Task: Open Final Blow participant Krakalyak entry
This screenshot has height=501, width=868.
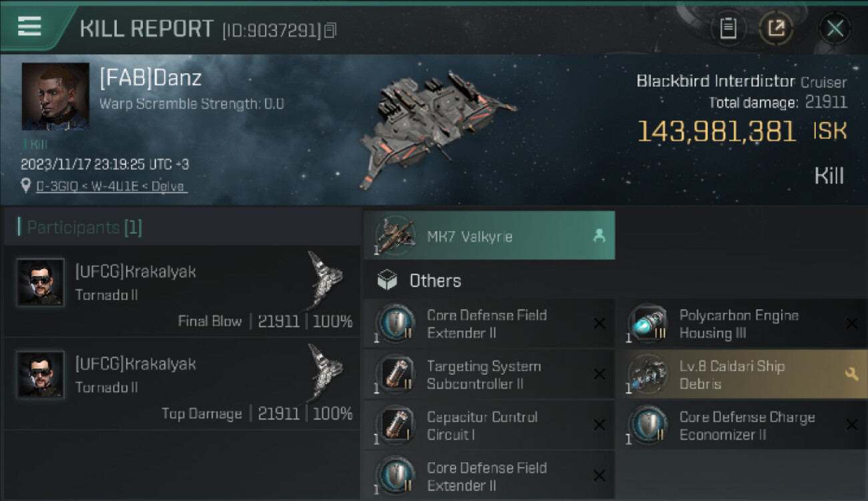Action: tap(182, 291)
